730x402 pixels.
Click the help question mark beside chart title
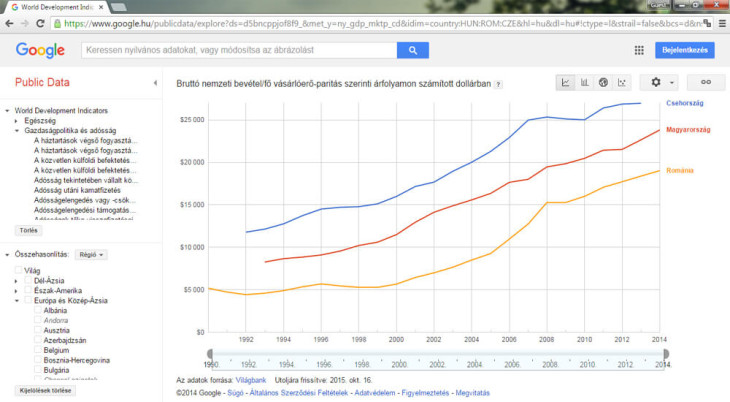pos(498,84)
